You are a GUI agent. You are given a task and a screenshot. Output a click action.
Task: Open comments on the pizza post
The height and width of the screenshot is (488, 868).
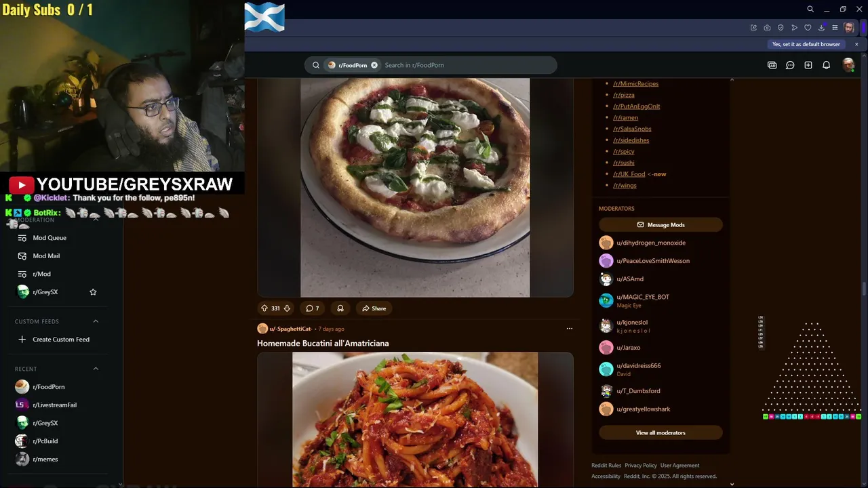tap(312, 308)
